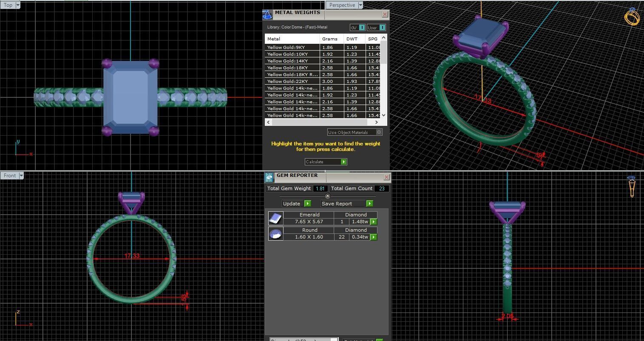Screen dimensions: 644x341
Task: Click the Top viewport label
Action: tap(8, 5)
